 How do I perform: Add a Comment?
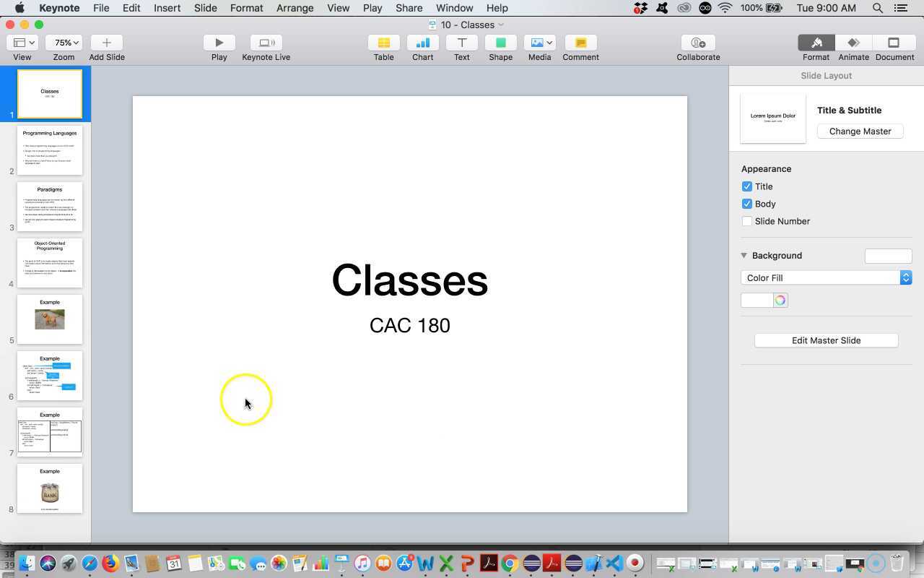(580, 47)
